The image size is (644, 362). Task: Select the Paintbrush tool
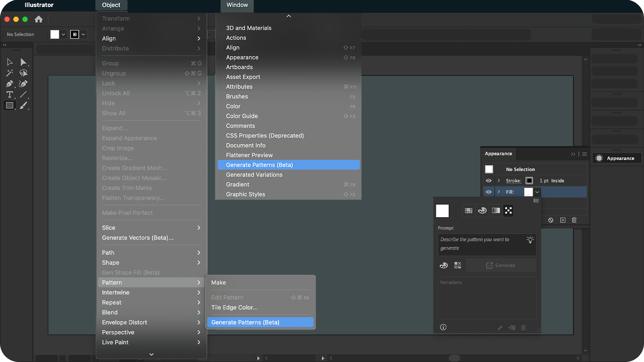[x=24, y=106]
